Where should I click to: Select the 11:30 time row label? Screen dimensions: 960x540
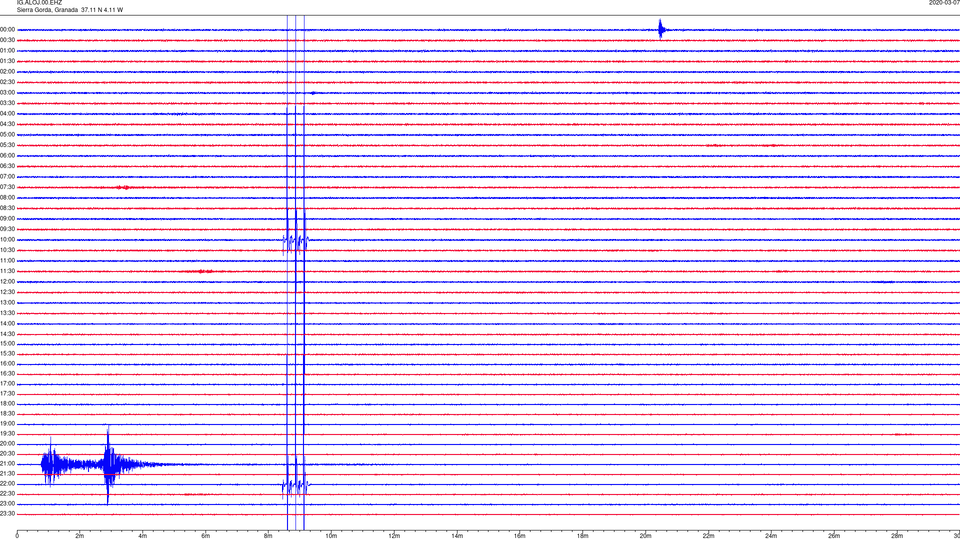(8, 271)
